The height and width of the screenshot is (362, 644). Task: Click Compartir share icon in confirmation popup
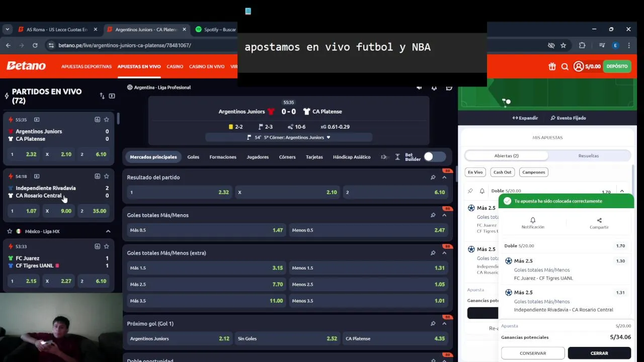coord(599,223)
